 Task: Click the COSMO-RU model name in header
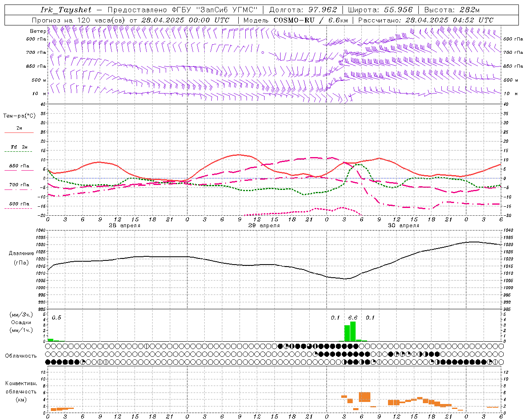(x=293, y=20)
